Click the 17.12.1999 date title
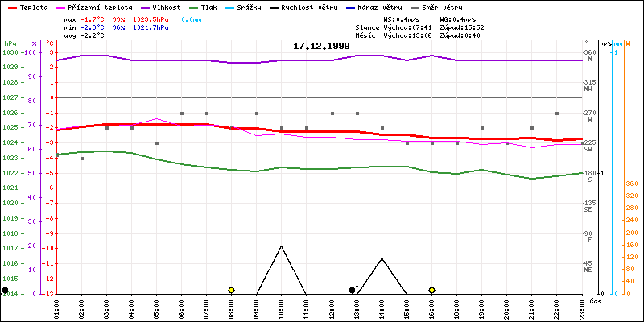Viewport: 644px width, 322px height. pyautogui.click(x=321, y=47)
